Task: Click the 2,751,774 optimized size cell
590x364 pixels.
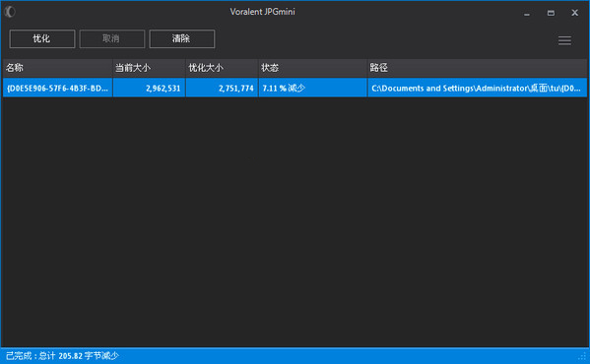Action: (x=222, y=88)
